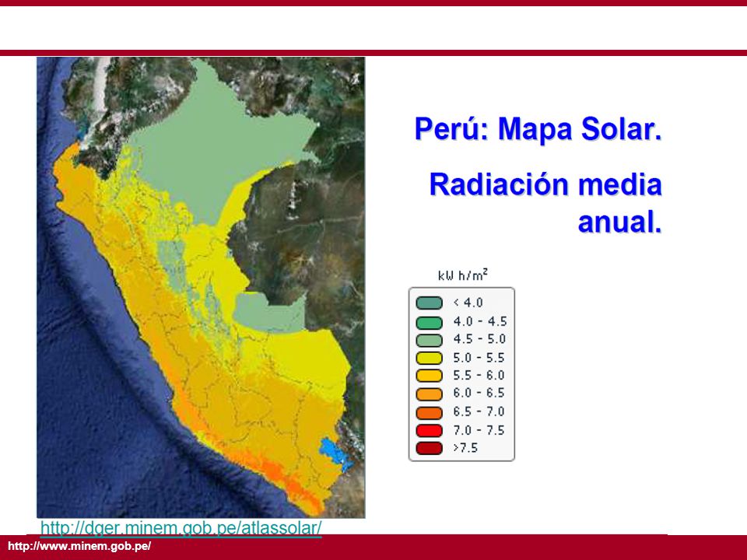Click the '5.5 - 6.0' legend label
Screen dimensions: 747x560
[x=479, y=376]
